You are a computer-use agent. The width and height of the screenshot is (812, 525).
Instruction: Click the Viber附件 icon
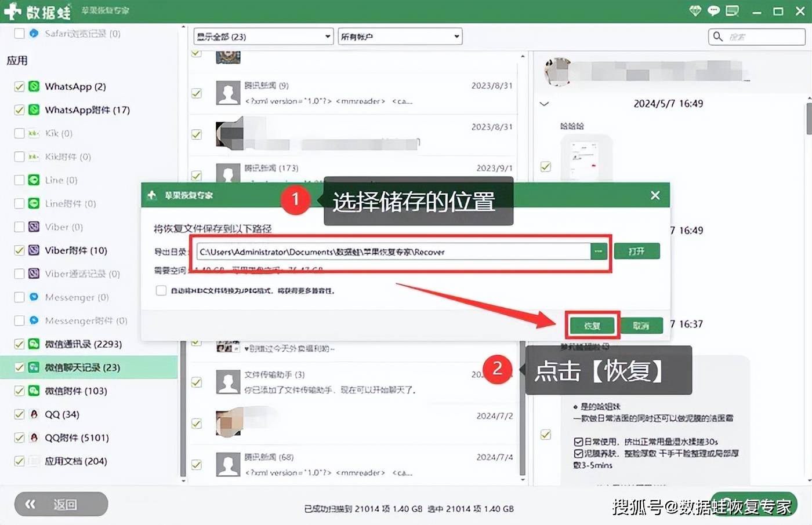tap(34, 250)
